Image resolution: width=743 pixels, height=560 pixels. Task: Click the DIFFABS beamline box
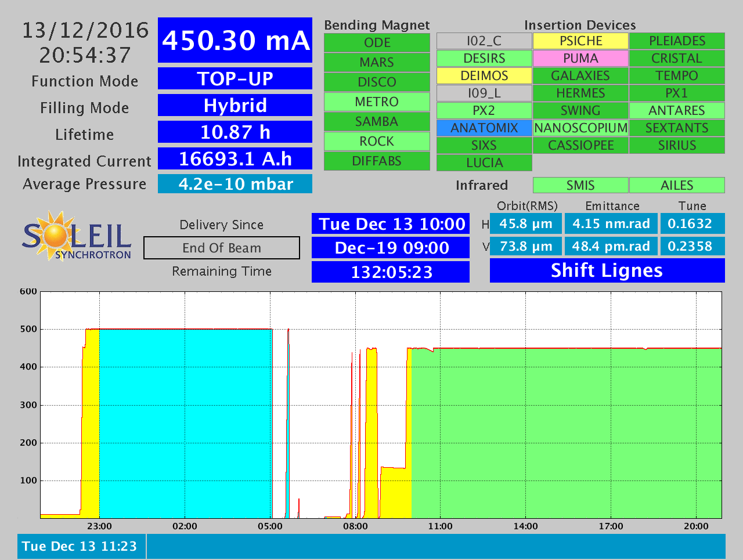click(377, 161)
